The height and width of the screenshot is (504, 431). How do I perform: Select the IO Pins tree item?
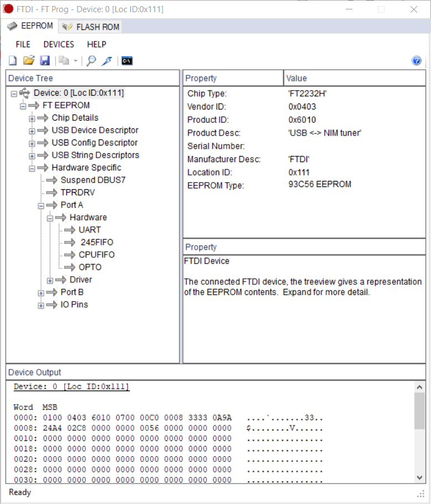74,305
